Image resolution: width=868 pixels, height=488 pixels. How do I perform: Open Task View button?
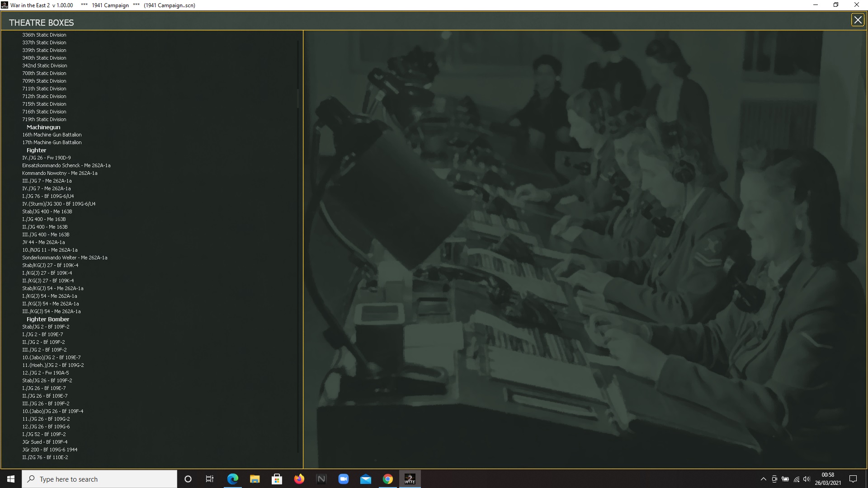210,479
